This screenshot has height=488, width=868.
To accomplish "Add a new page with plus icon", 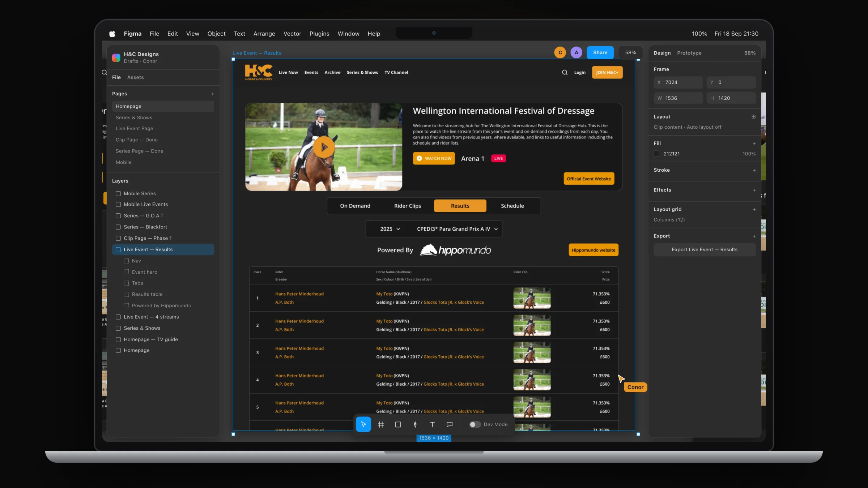I will tap(213, 94).
